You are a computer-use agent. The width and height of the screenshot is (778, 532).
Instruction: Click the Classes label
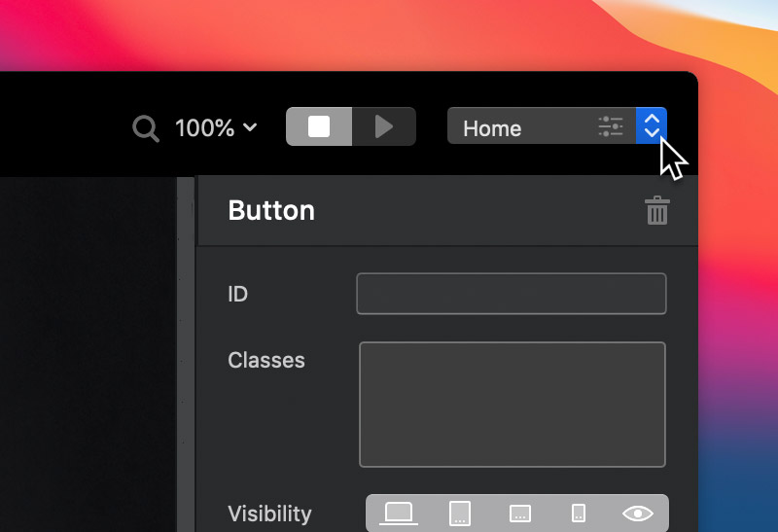pyautogui.click(x=266, y=360)
